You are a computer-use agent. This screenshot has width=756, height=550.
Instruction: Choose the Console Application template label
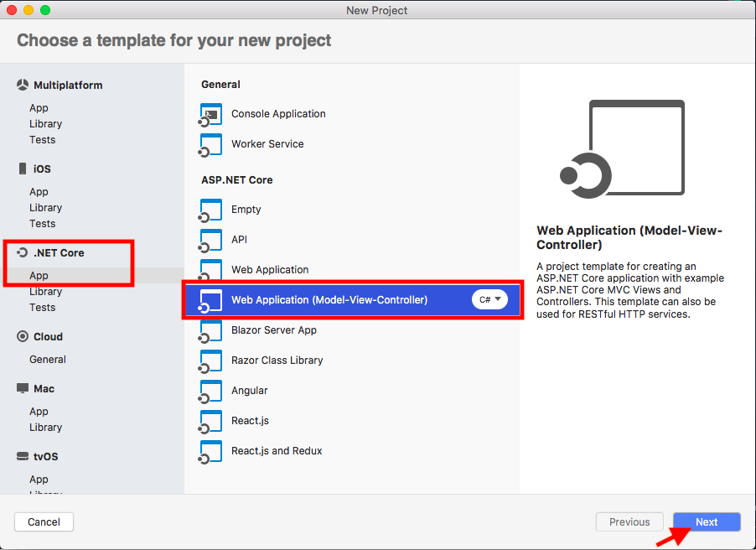pos(278,114)
